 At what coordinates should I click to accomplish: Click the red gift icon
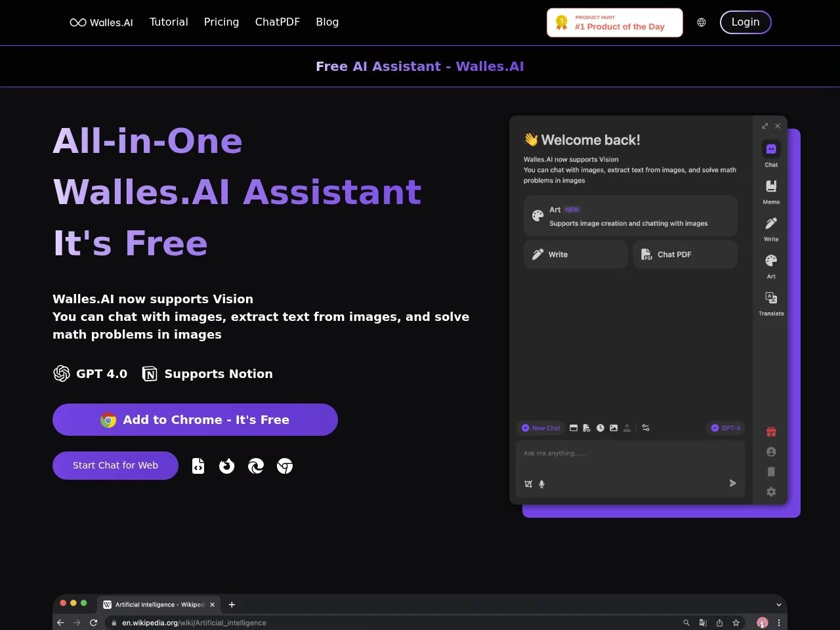pyautogui.click(x=771, y=432)
